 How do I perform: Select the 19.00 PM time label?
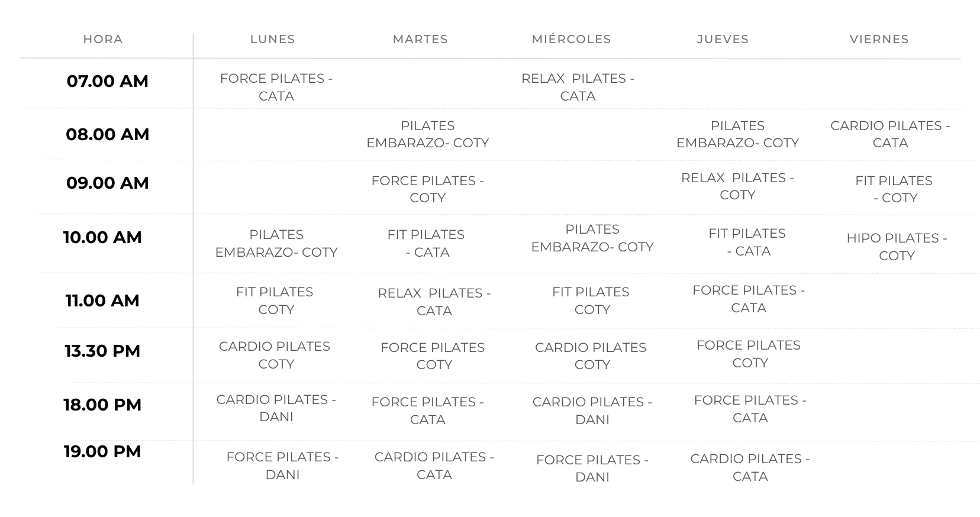click(102, 451)
